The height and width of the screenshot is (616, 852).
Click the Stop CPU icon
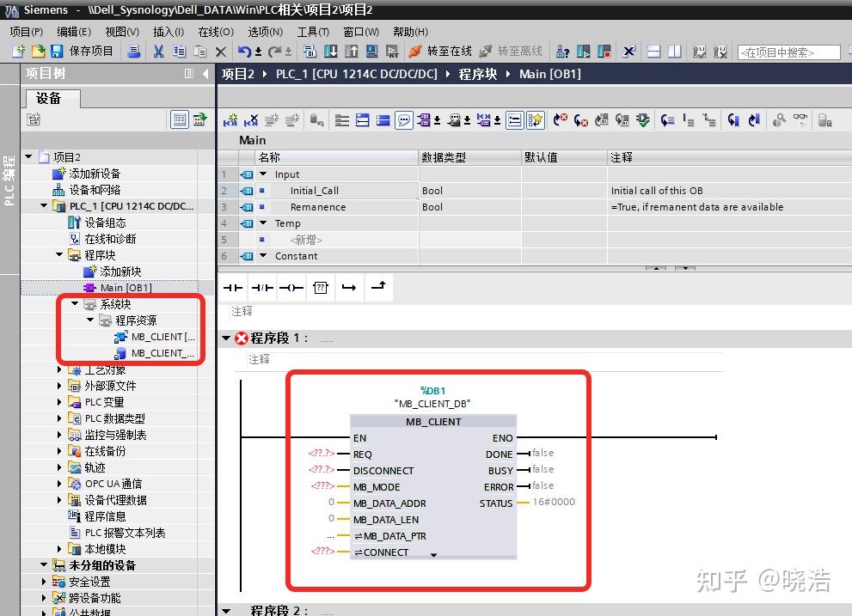click(x=604, y=51)
